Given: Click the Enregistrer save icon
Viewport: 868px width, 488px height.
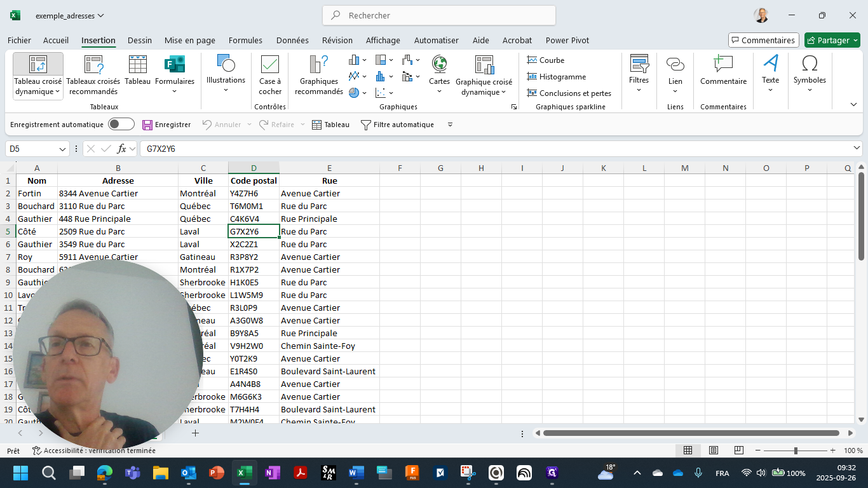Looking at the screenshot, I should [147, 124].
